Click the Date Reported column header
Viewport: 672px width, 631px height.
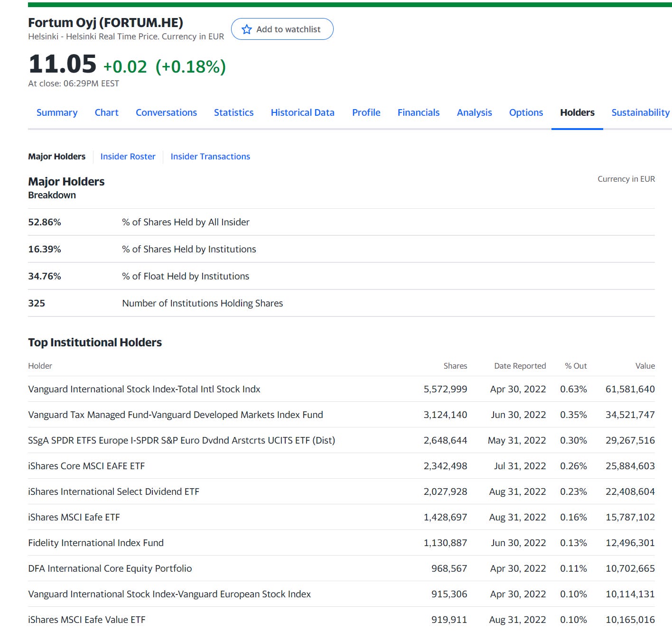point(520,366)
